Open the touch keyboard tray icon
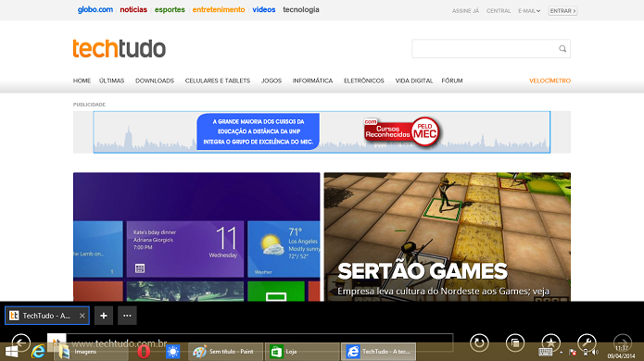Viewport: 644px width, 361px height. pyautogui.click(x=546, y=352)
